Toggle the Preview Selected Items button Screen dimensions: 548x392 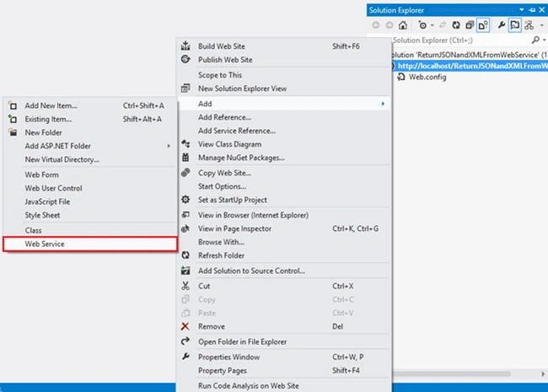pos(515,25)
